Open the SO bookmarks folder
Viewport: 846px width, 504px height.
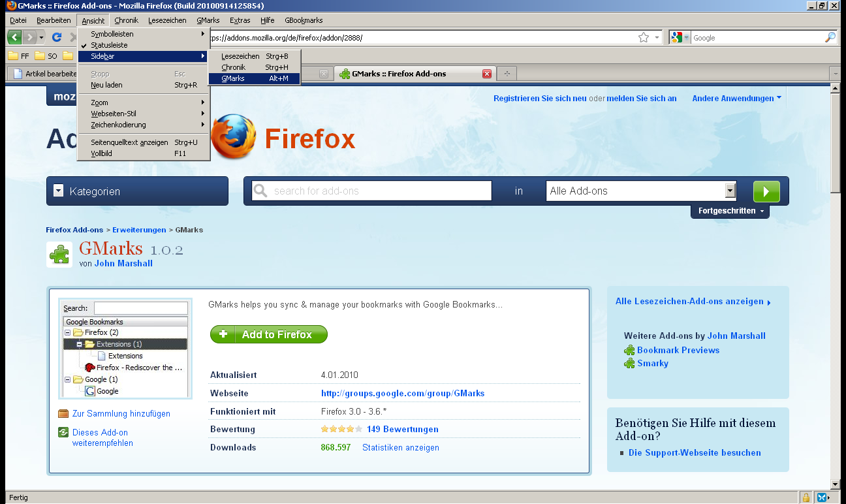pyautogui.click(x=46, y=55)
